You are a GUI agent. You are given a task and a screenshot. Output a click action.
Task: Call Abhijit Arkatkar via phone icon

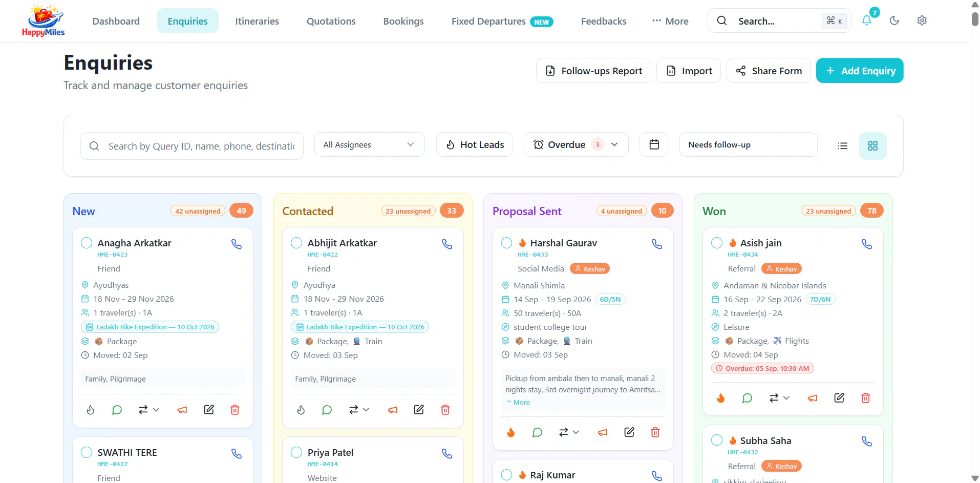coord(447,244)
